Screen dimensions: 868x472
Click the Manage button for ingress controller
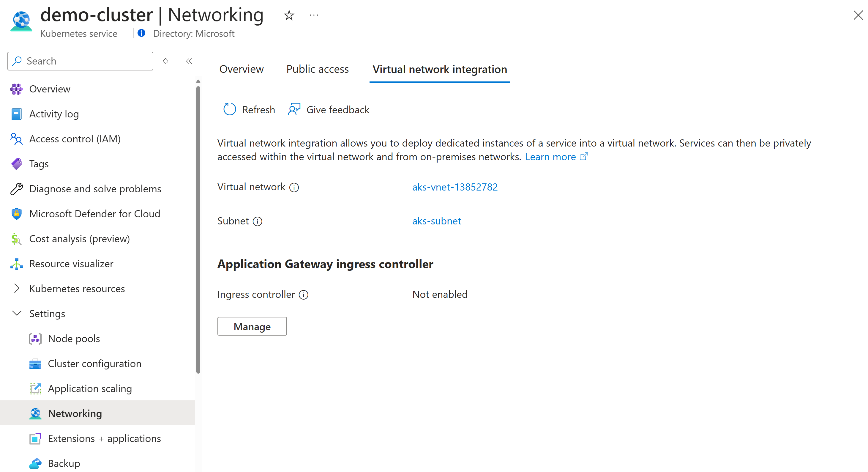[252, 327]
